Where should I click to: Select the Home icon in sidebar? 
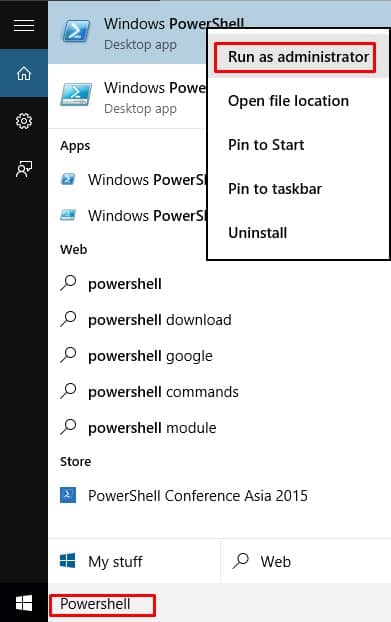click(x=24, y=73)
